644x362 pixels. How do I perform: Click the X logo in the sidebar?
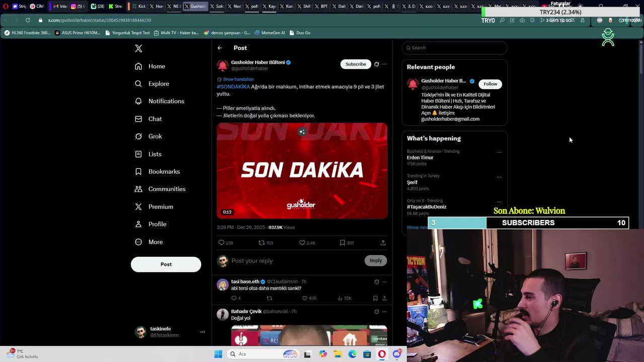click(138, 48)
